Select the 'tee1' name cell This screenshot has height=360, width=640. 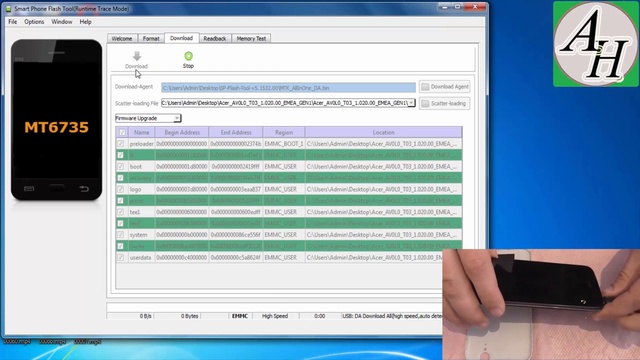point(142,212)
